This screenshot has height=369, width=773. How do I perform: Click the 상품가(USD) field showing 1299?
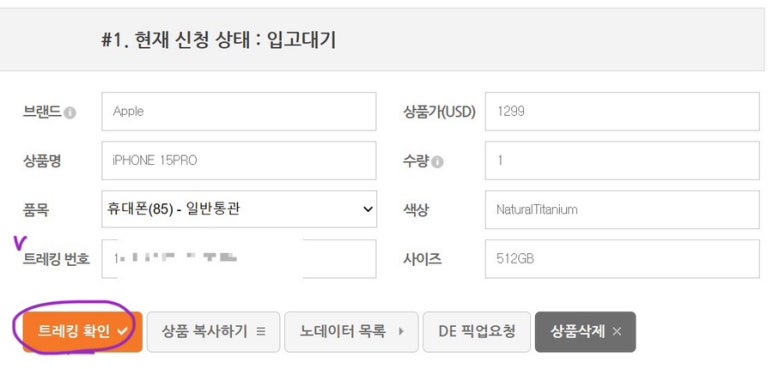point(622,111)
